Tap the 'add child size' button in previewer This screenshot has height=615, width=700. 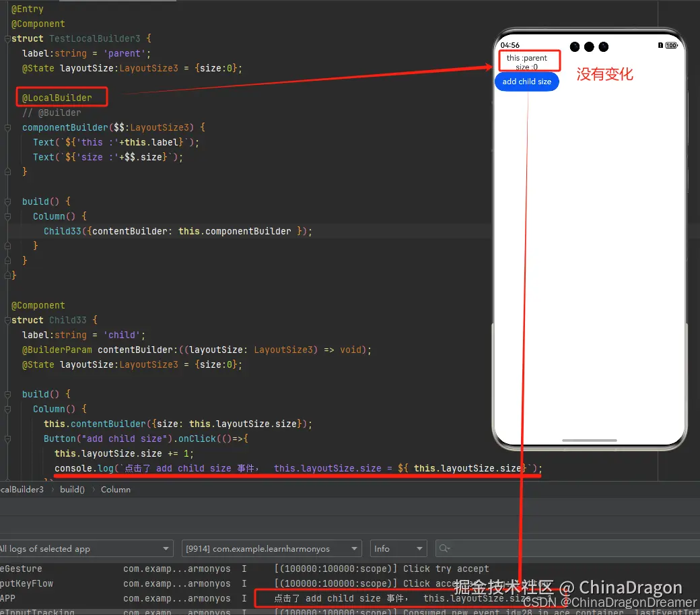click(x=527, y=82)
